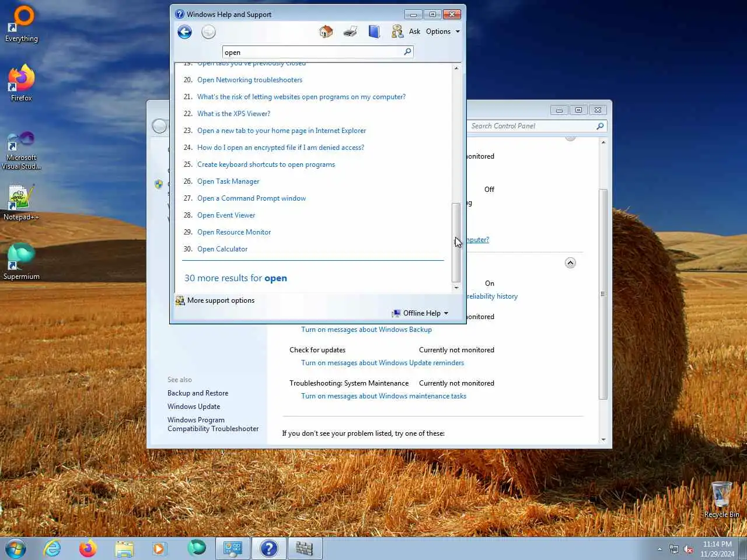Click the network icon in system tray

[x=674, y=549]
